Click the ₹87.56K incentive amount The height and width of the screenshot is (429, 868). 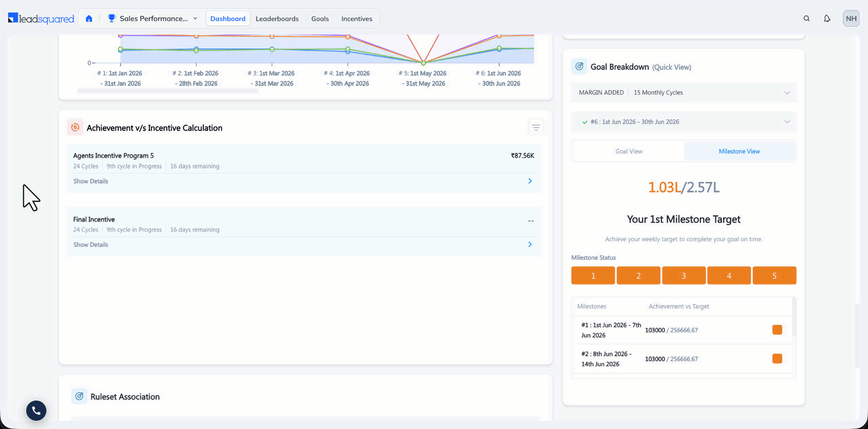pos(523,156)
